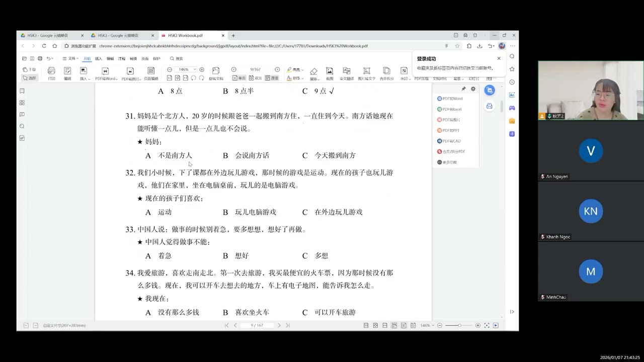The width and height of the screenshot is (644, 362).
Task: Open the 146% zoom level dropdown
Action: tap(186, 69)
